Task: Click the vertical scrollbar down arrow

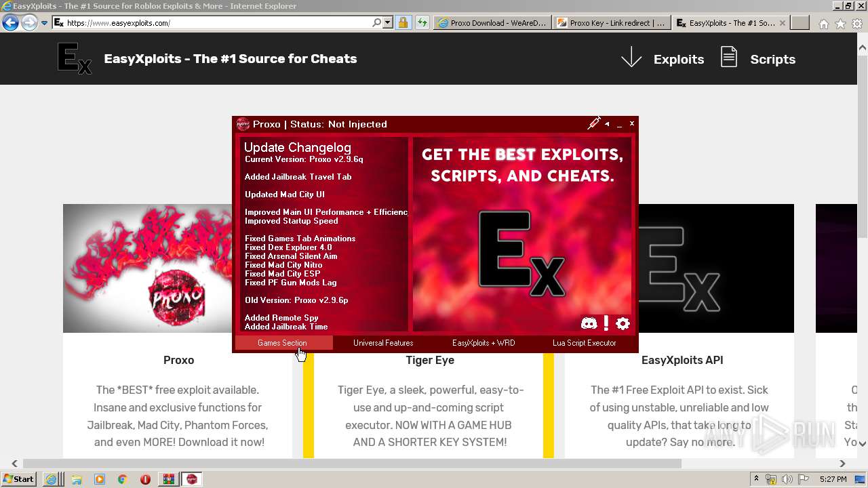Action: click(x=863, y=443)
